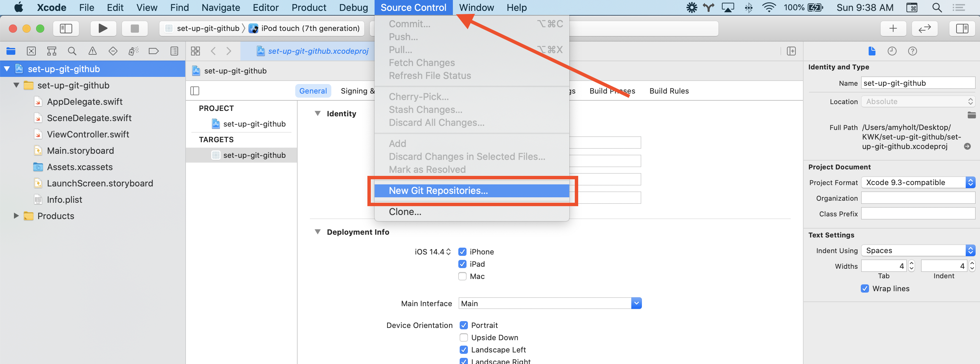Open the Debug navigator icon
980x364 pixels.
tap(133, 51)
